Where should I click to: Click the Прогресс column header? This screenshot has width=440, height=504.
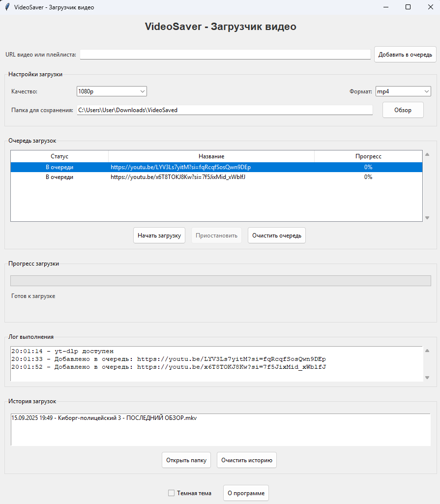pos(368,156)
